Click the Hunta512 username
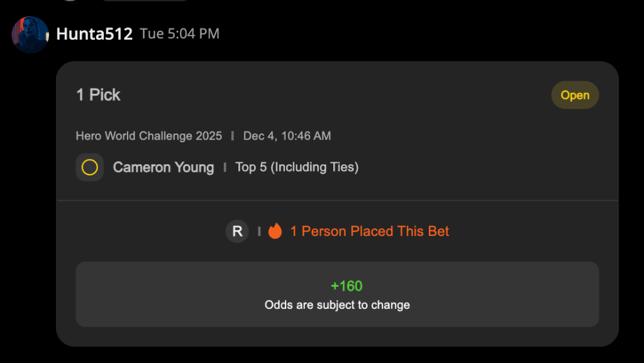 point(94,34)
